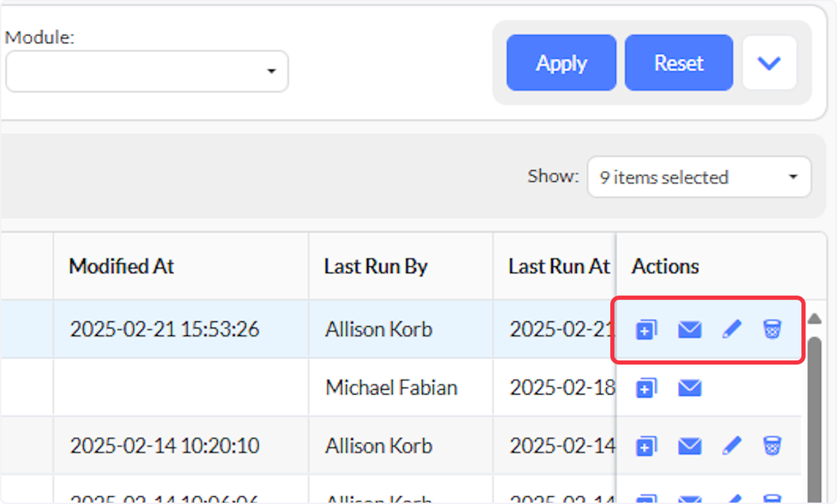This screenshot has width=837, height=504.
Task: Edit the report modified 2025-02-21 15:53:26
Action: pos(732,329)
